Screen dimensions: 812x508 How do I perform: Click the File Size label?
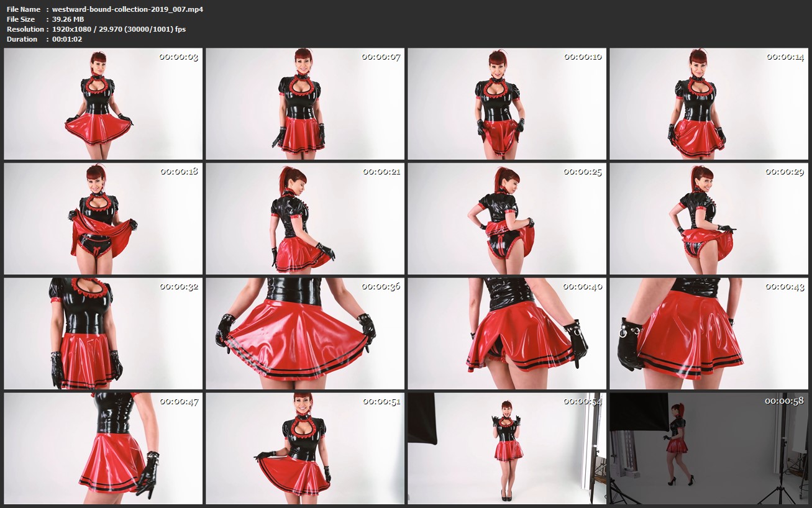[21, 19]
